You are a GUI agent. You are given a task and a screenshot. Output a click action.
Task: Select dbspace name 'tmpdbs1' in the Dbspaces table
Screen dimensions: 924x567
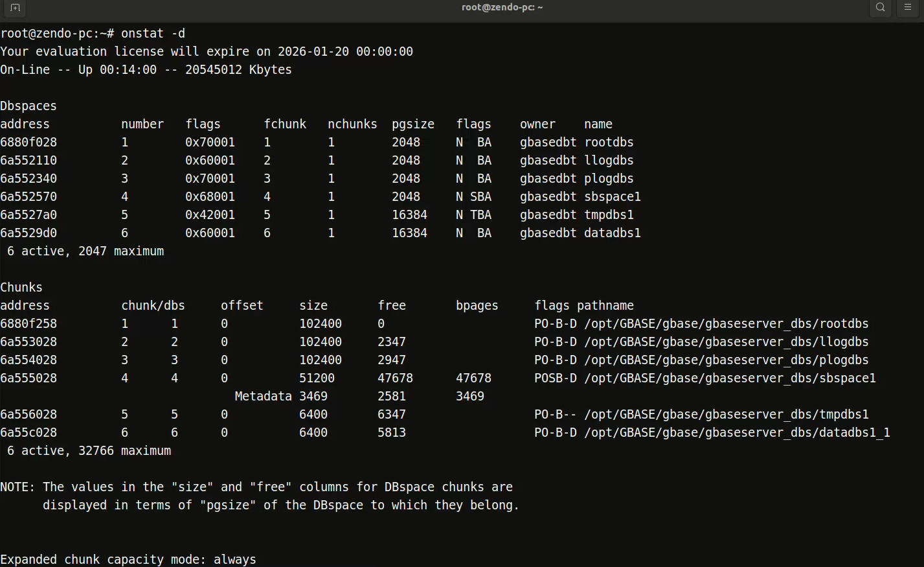[x=609, y=215]
